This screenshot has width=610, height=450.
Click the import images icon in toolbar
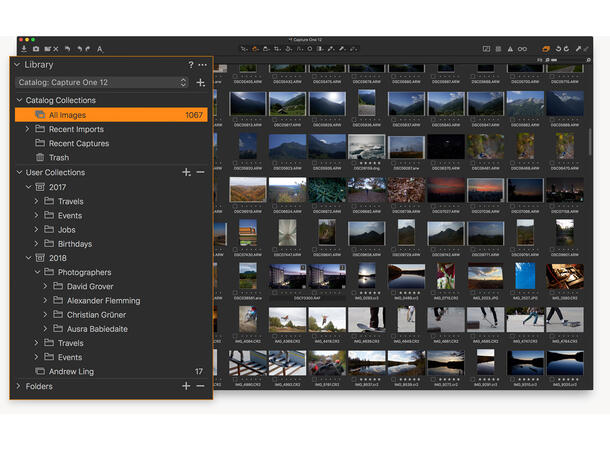(24, 48)
